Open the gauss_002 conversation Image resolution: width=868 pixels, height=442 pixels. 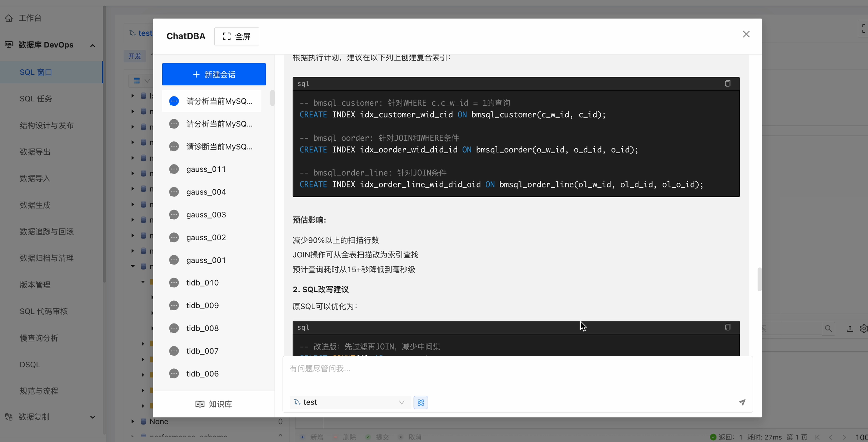[x=211, y=237]
